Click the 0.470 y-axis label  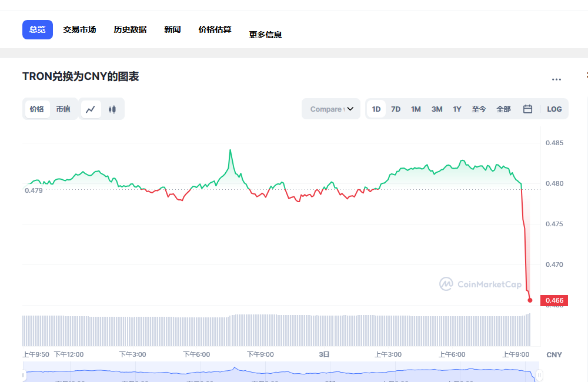(554, 264)
